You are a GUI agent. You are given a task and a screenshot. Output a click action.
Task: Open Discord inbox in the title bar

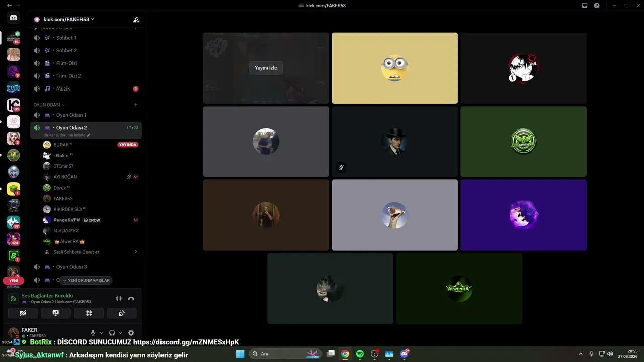585,5
